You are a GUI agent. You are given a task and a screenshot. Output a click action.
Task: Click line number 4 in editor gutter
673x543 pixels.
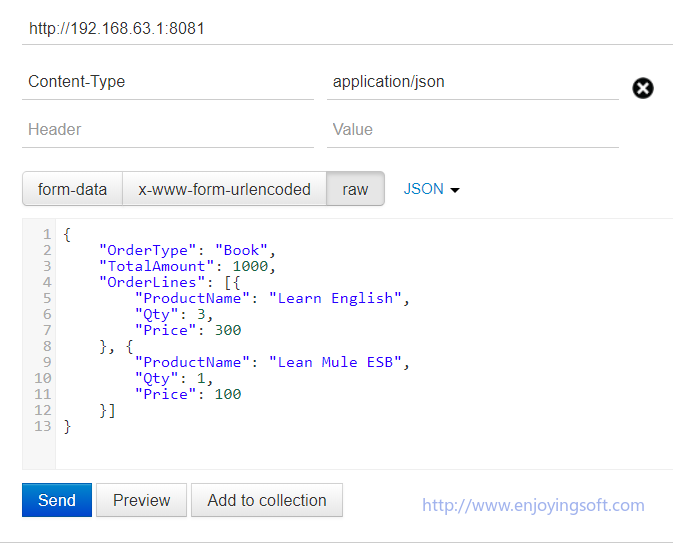(x=46, y=282)
